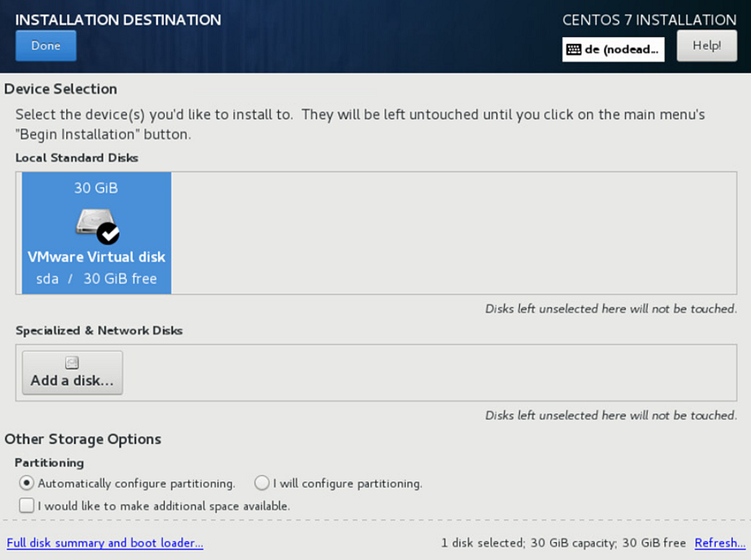The image size is (751, 560).
Task: Click the checkmark badge on selected disk
Action: 108,233
